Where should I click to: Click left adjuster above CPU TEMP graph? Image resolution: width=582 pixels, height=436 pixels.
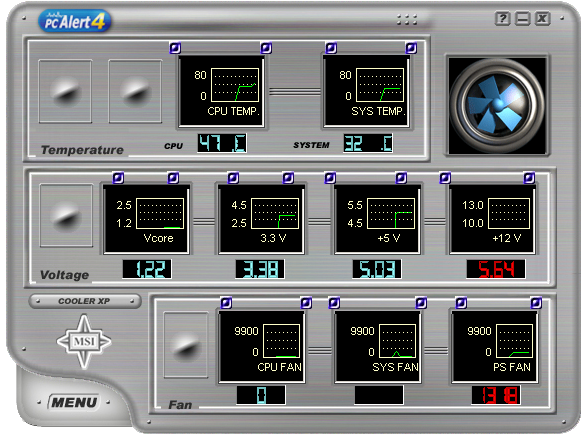[175, 48]
